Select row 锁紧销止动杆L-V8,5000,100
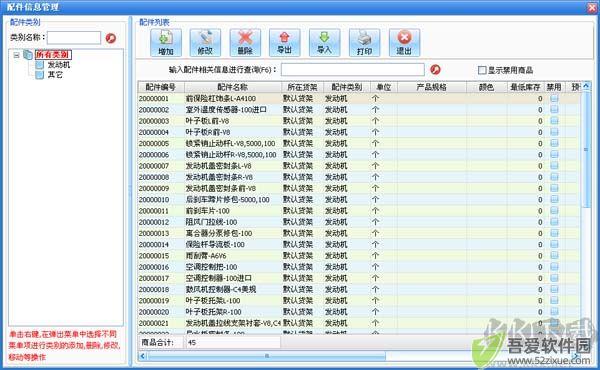This screenshot has height=370, width=600. tap(359, 143)
